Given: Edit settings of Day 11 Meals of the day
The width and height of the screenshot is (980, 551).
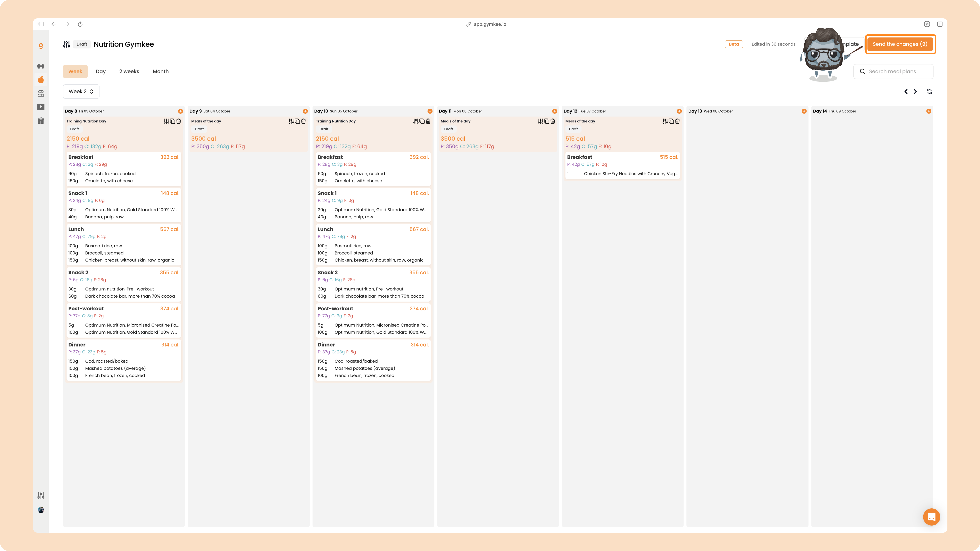Looking at the screenshot, I should click(541, 121).
